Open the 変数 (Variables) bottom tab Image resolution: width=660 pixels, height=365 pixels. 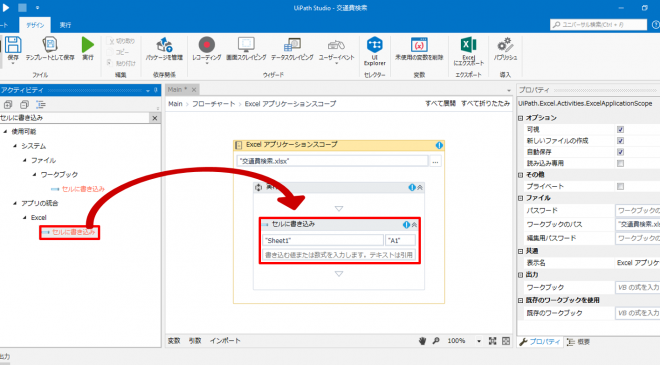174,341
